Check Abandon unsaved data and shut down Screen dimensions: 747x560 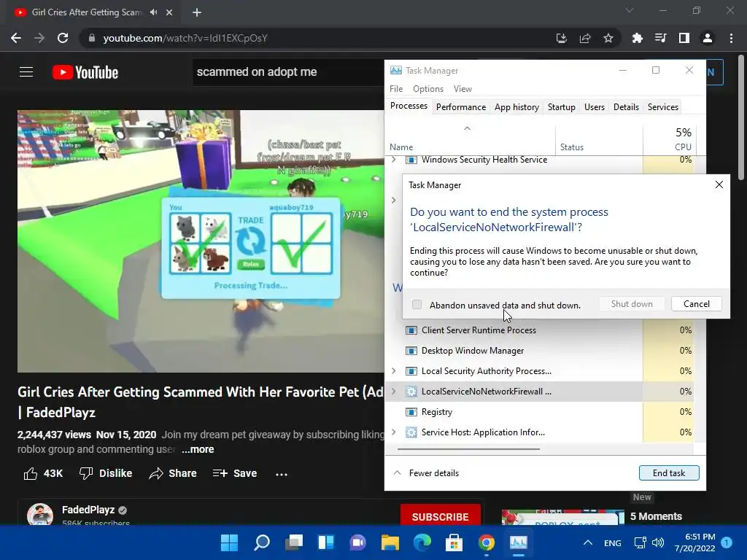(x=417, y=304)
